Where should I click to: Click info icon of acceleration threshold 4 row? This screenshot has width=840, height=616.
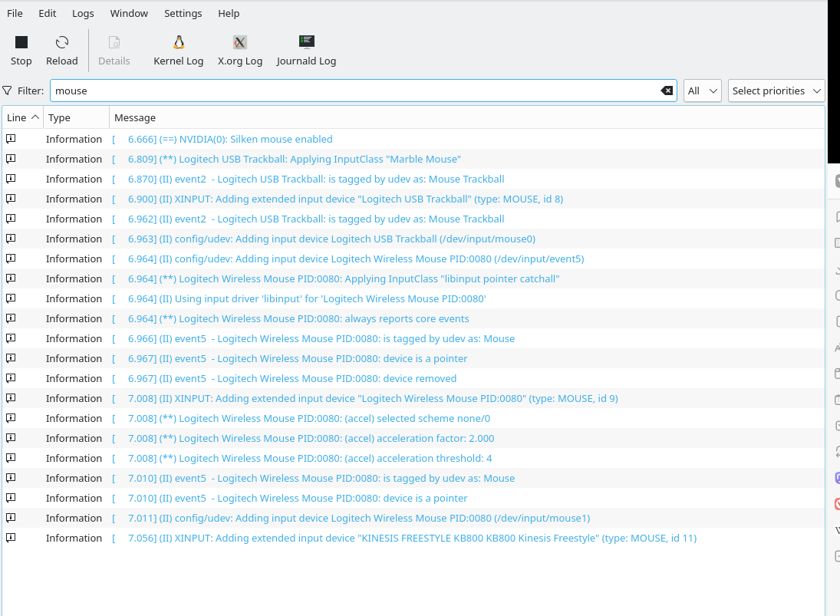tap(11, 458)
